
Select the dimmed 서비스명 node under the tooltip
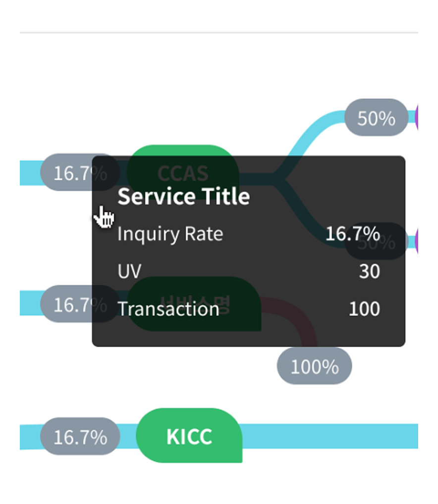point(194,304)
